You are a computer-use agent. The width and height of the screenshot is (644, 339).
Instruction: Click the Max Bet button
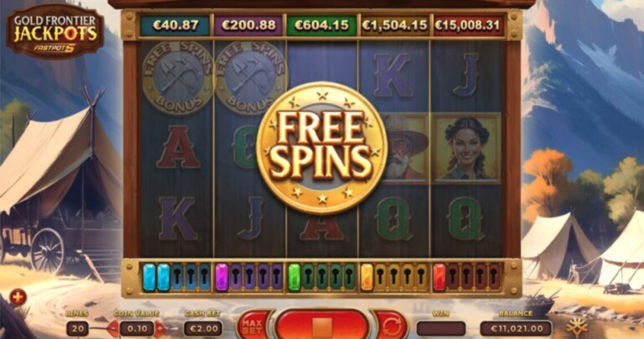[x=252, y=326]
